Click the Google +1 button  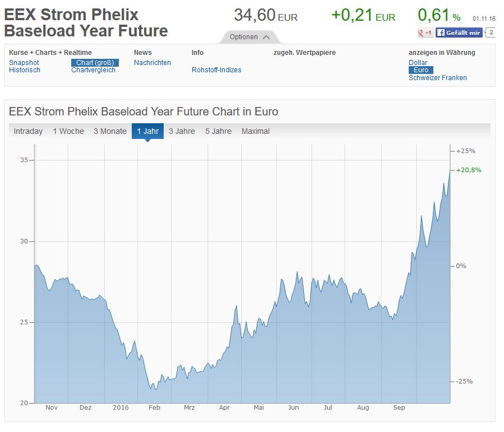click(x=425, y=33)
